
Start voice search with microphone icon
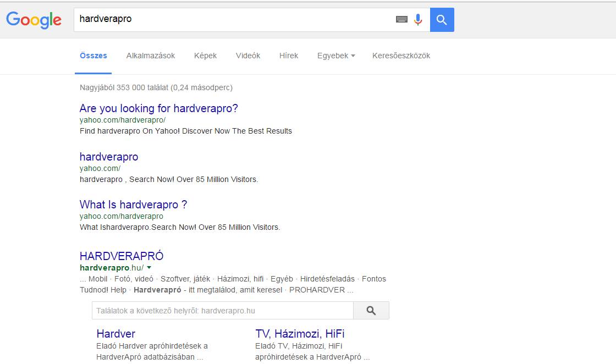click(418, 19)
